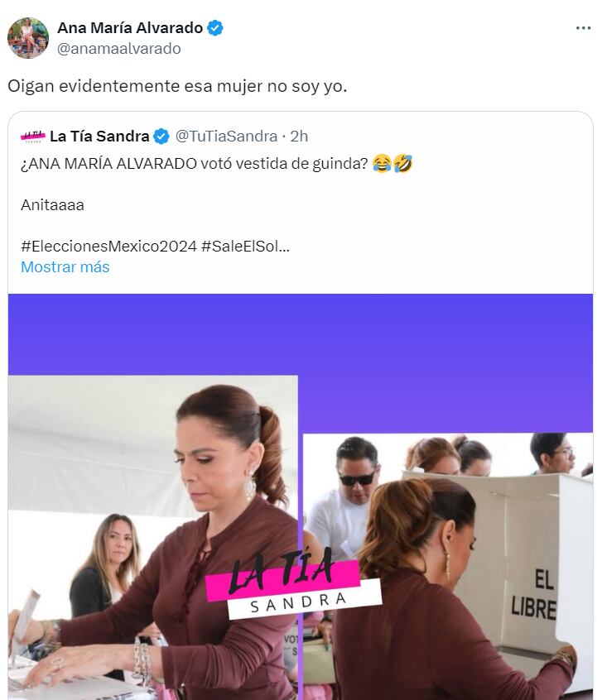Open the @TuTiaSandra handle

click(226, 137)
